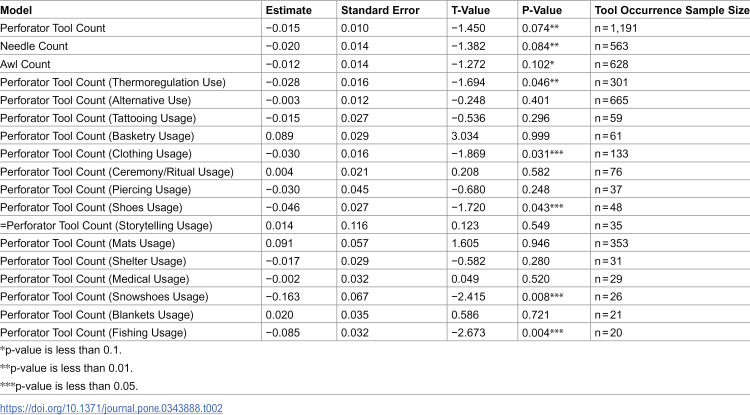
Task: Click the P-Value column header
Action: (542, 11)
